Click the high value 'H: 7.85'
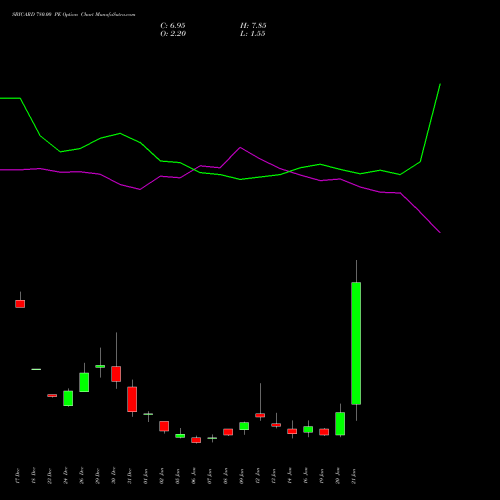Image resolution: width=500 pixels, height=500 pixels. 253,26
